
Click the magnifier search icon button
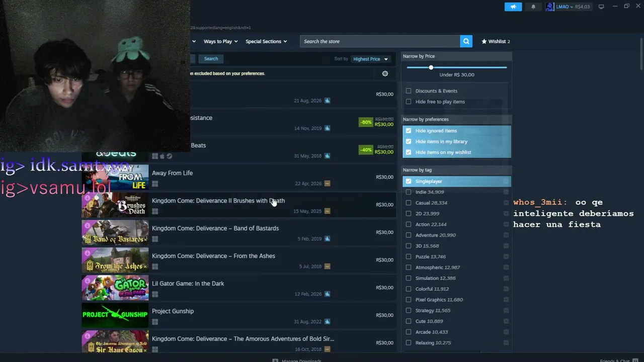pos(466,41)
